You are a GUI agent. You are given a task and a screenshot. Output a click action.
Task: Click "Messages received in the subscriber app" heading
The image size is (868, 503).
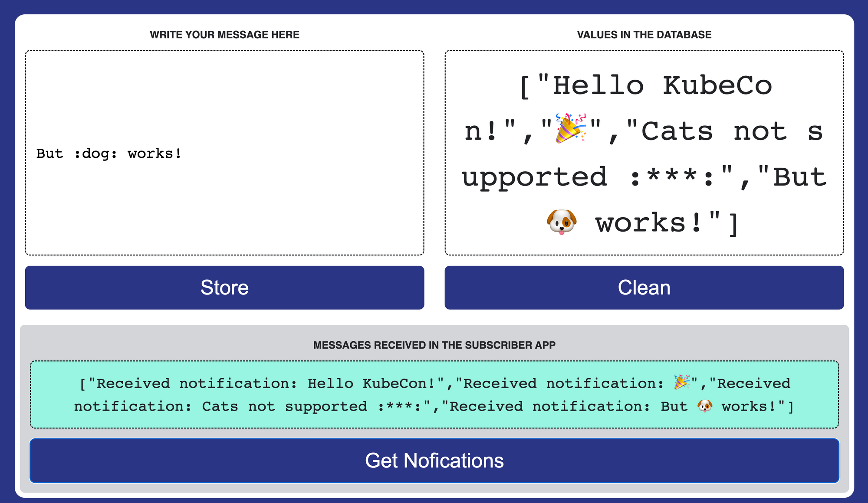[434, 345]
